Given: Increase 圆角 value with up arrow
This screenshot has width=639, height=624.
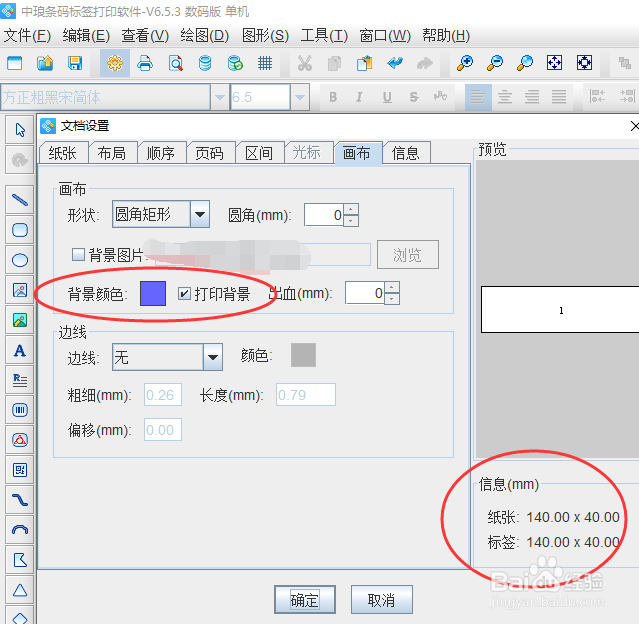Looking at the screenshot, I should 351,209.
